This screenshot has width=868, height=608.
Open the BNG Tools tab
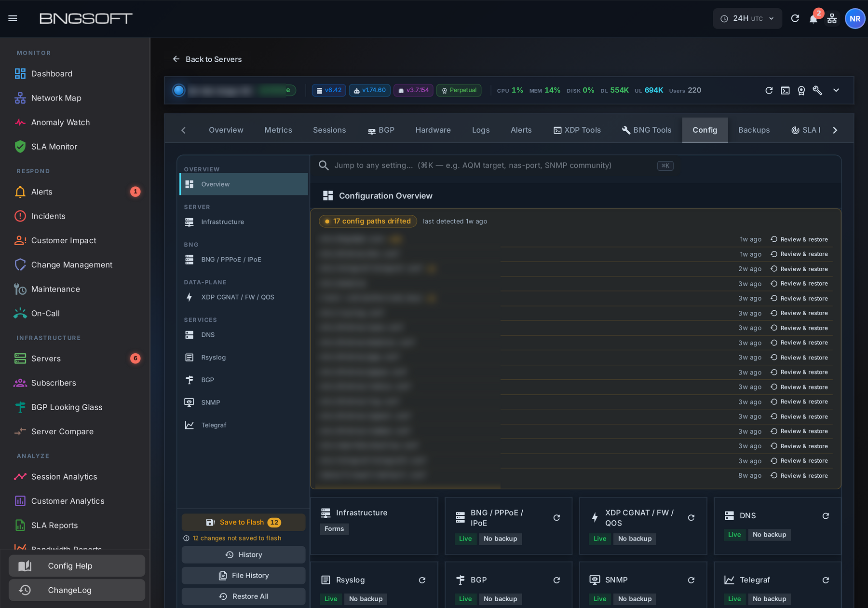click(647, 130)
